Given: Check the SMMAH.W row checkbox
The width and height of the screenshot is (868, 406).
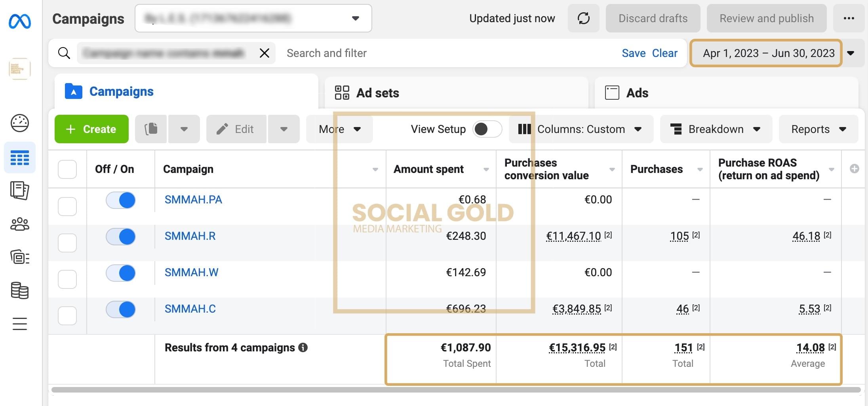Looking at the screenshot, I should click(x=67, y=279).
